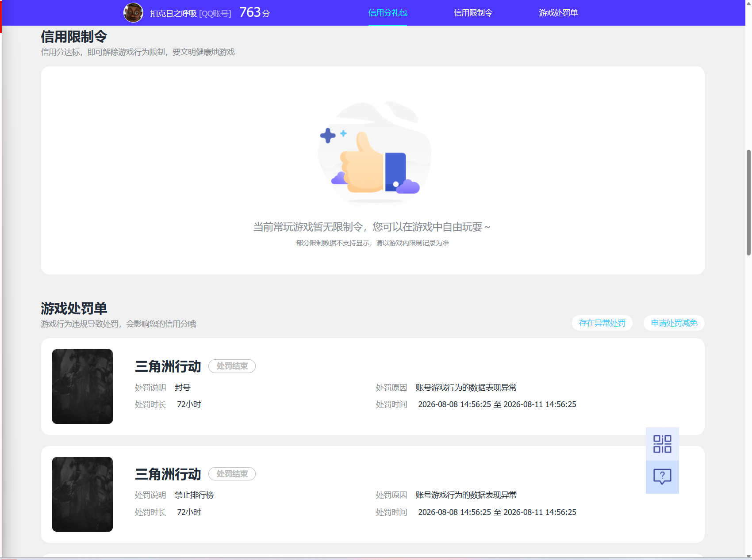Click the 账号游戏行为的数据表现异常 reason on the 封号 card
This screenshot has height=560, width=752.
point(466,388)
